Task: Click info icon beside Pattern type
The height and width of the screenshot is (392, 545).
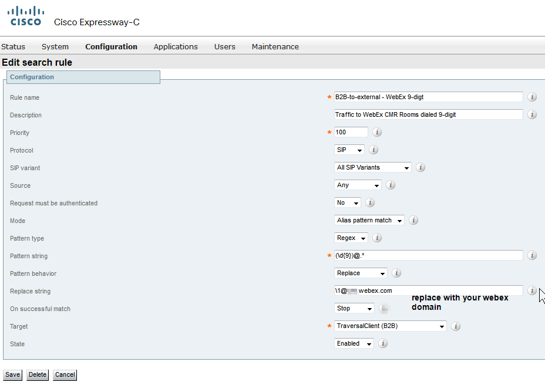Action: [377, 238]
